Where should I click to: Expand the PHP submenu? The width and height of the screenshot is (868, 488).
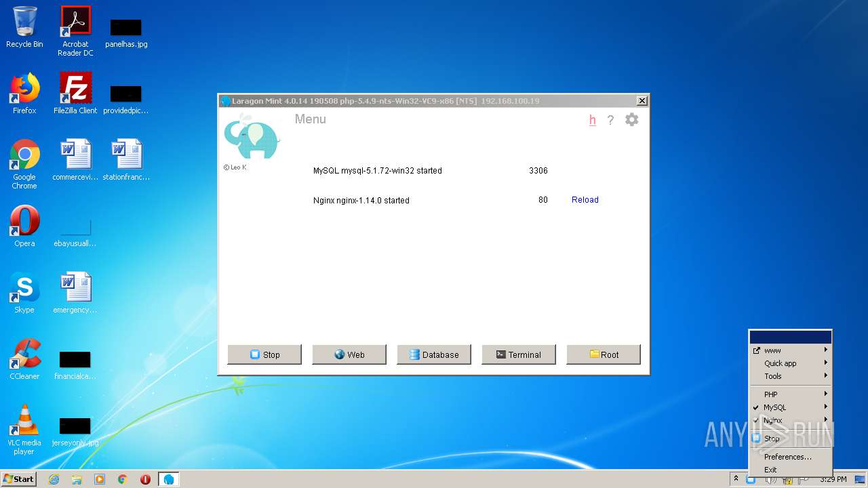790,394
